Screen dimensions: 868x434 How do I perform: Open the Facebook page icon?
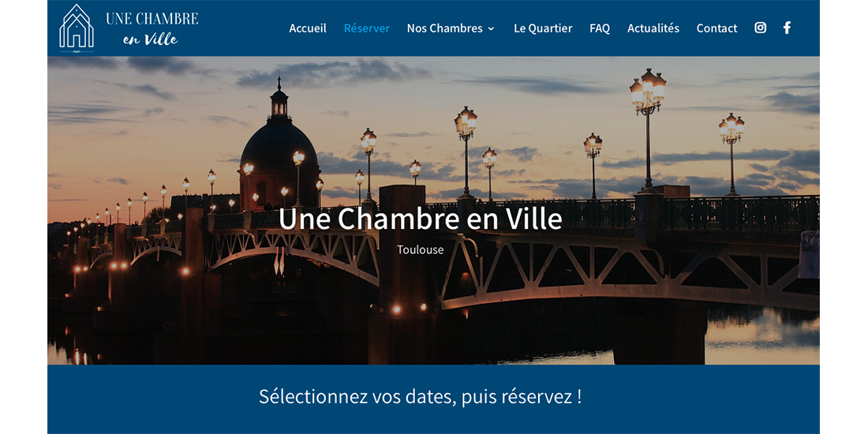click(x=787, y=28)
